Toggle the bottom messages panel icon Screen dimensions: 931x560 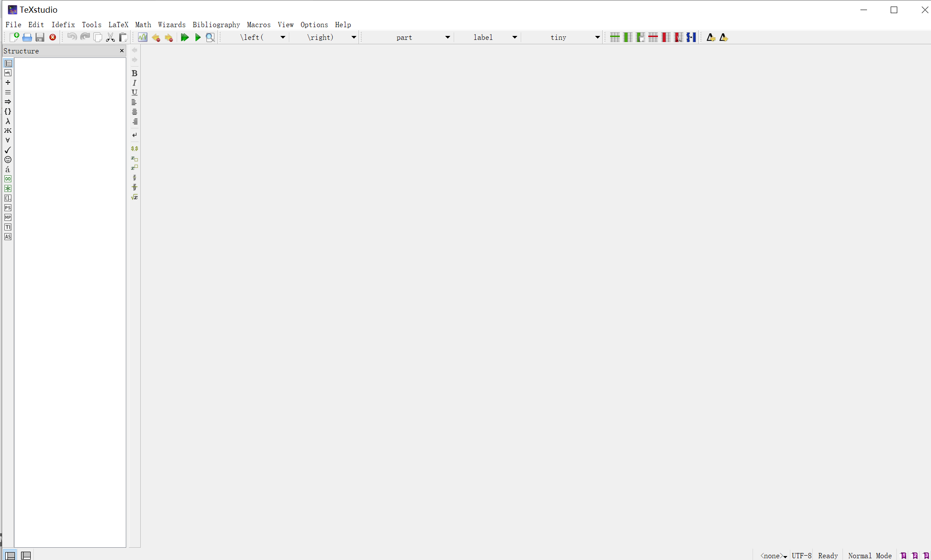click(26, 556)
